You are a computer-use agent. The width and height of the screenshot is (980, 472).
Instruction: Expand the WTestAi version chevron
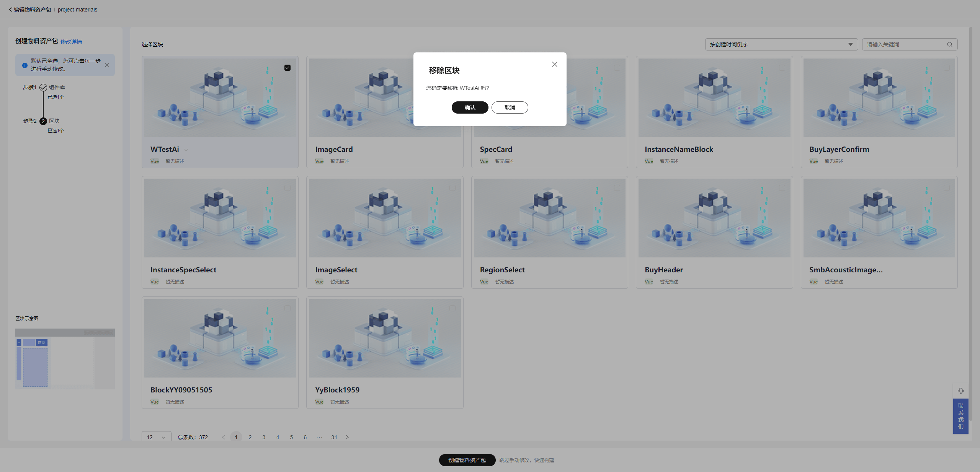coord(186,150)
